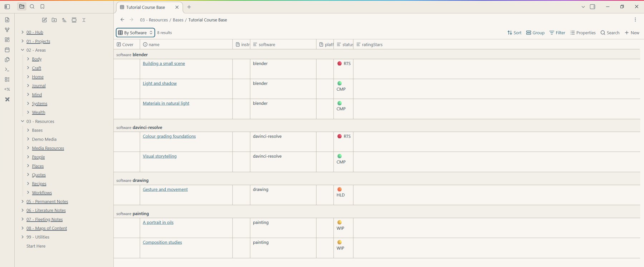Open the bookmarks icon in sidebar

click(x=42, y=6)
